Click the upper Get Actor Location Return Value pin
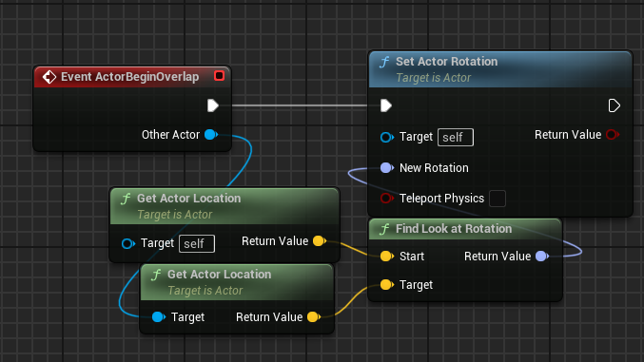This screenshot has height=362, width=644. [320, 241]
